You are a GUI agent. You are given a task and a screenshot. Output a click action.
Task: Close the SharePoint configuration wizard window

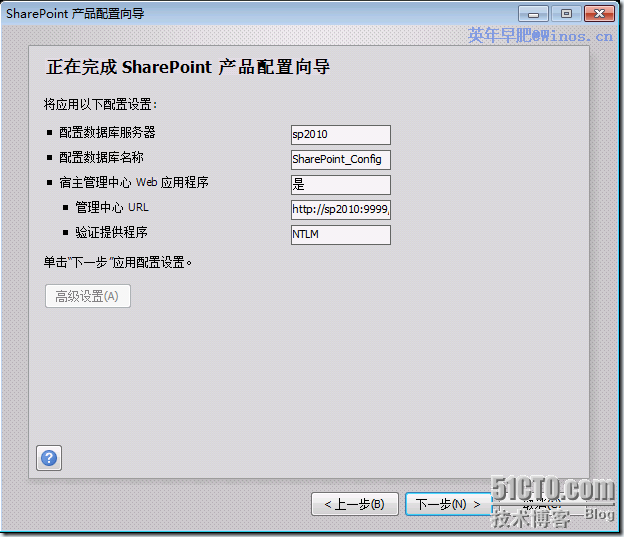click(599, 14)
